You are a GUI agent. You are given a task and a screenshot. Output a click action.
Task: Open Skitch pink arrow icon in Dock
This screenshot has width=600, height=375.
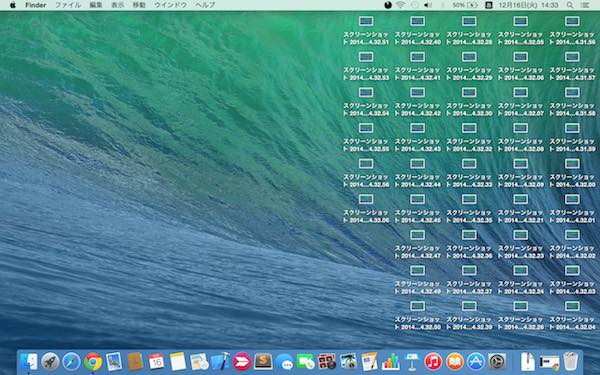pos(242,362)
